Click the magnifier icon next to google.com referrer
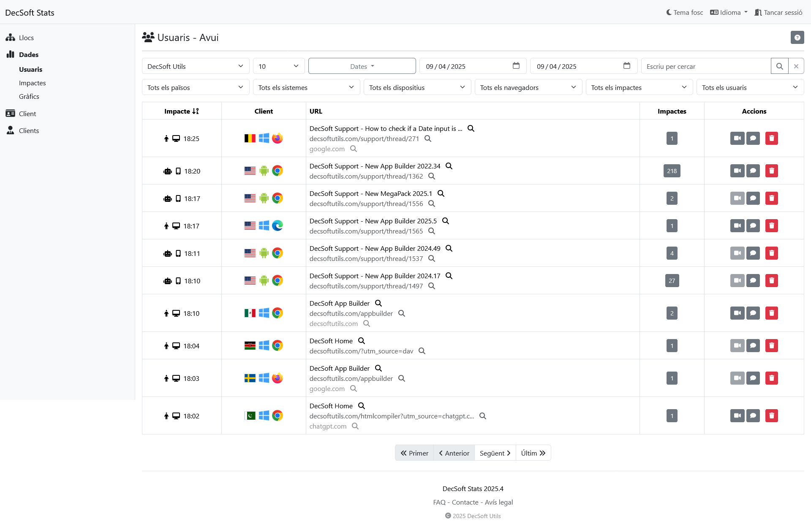811x532 pixels. [x=354, y=149]
